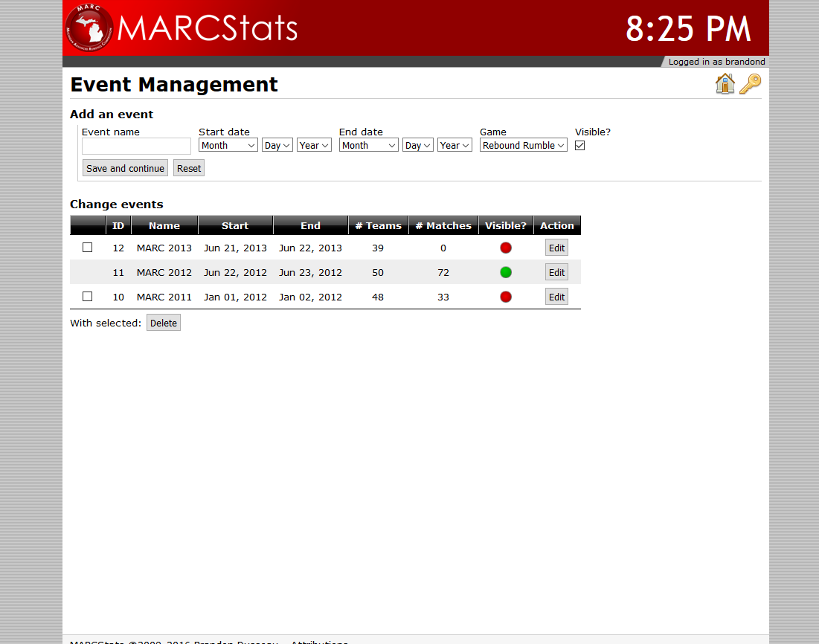Click the MARC 2011 name cell
The width and height of the screenshot is (819, 644).
click(164, 297)
